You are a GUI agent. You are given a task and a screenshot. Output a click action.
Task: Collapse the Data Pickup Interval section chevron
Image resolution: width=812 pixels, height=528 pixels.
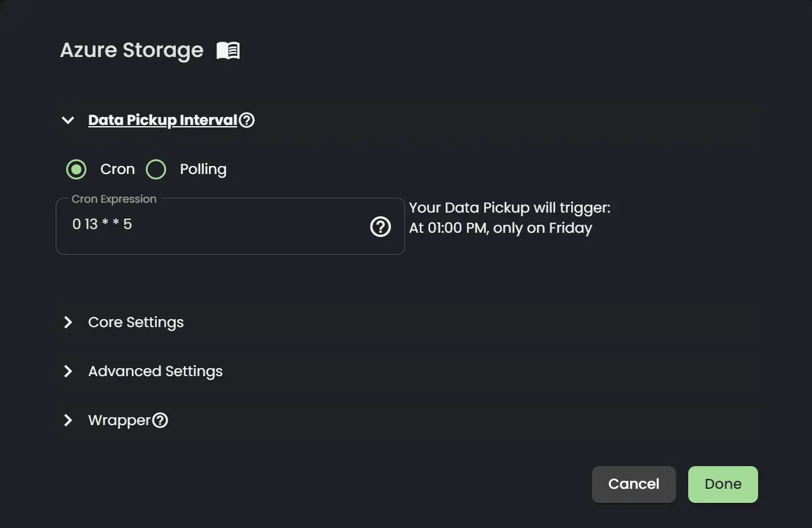[68, 120]
